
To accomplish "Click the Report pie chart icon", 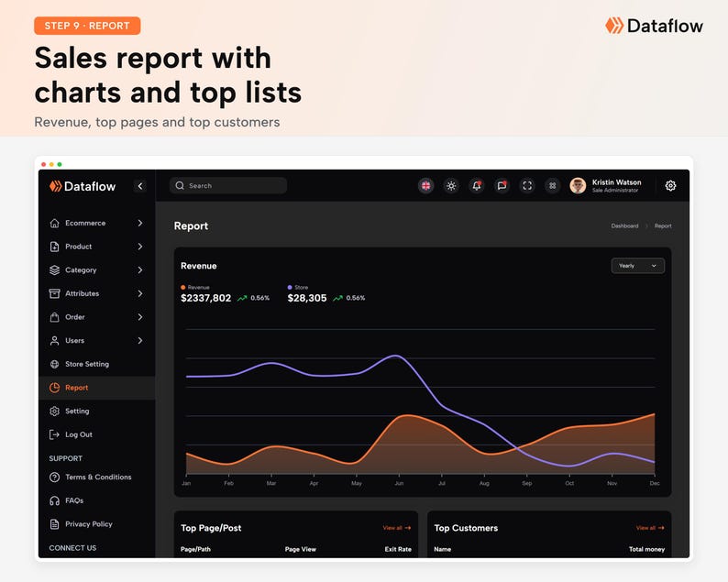I will (x=54, y=388).
